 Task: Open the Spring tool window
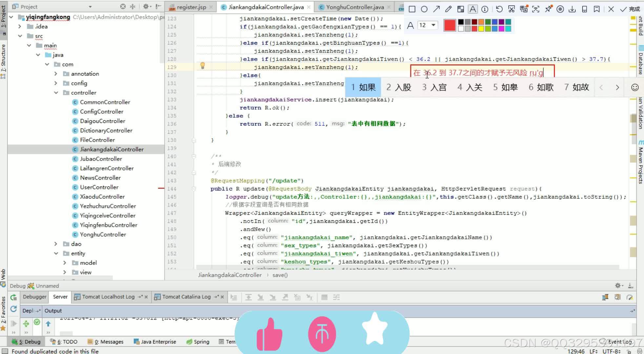tap(198, 342)
